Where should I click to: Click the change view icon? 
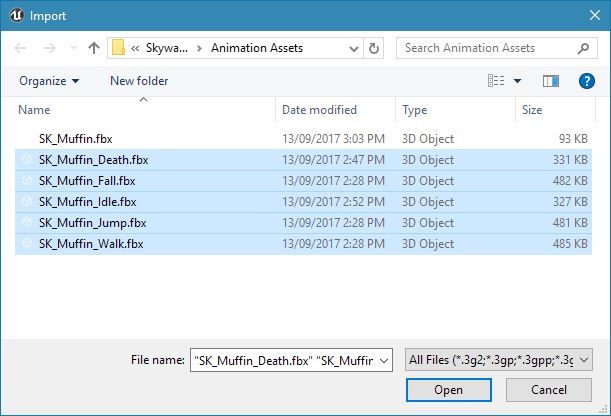tap(496, 81)
